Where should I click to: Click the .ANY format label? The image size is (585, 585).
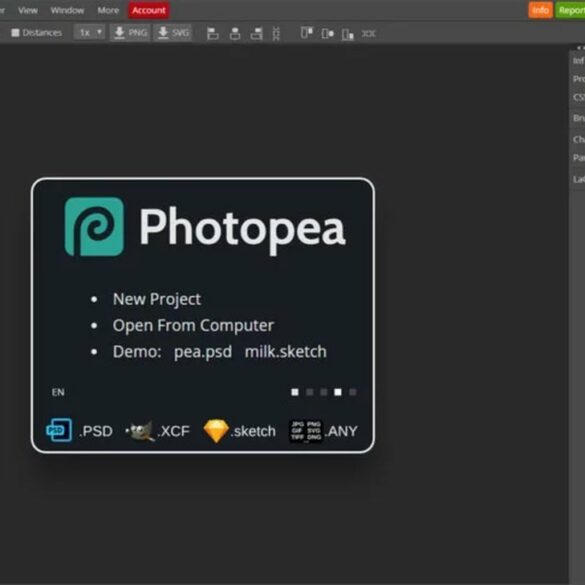341,431
